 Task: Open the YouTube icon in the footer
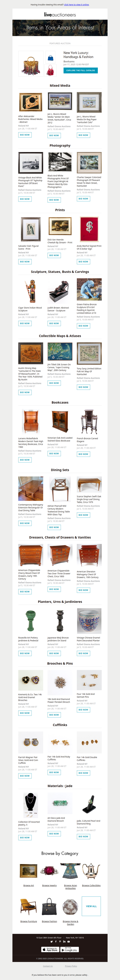coord(69,942)
